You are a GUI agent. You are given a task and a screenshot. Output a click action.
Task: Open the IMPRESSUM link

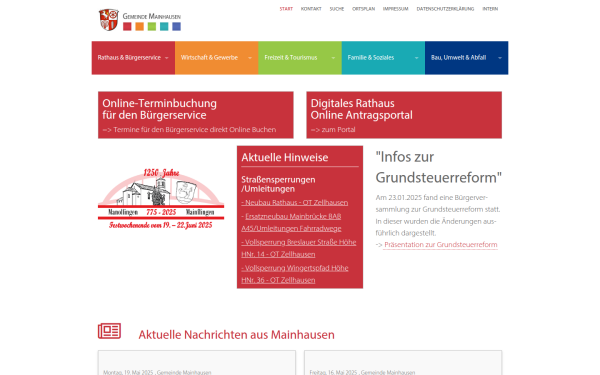pyautogui.click(x=396, y=9)
